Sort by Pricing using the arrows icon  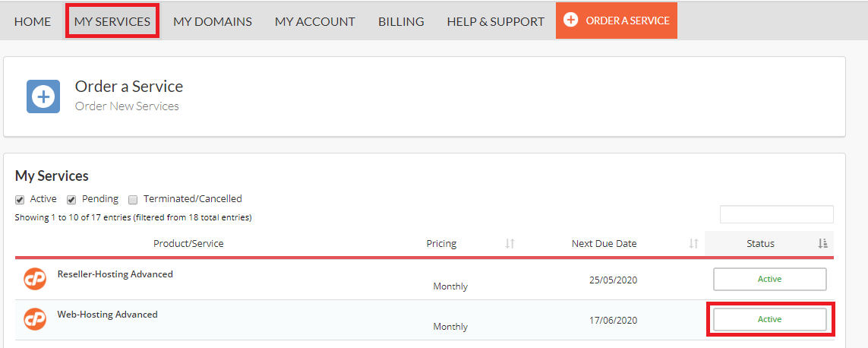tap(510, 243)
